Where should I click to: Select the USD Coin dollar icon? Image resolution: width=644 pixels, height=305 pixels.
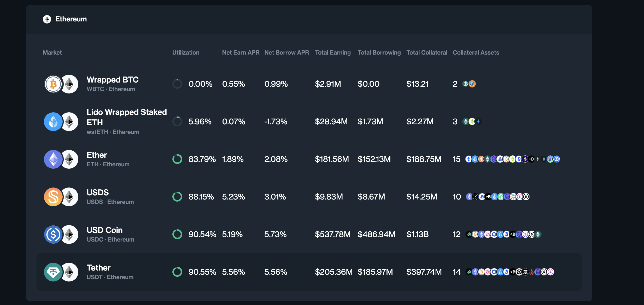(x=53, y=234)
